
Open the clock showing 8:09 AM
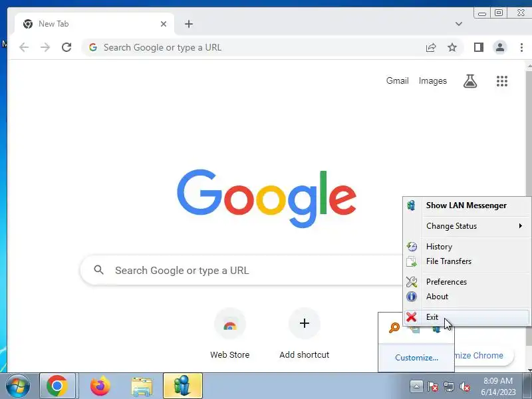497,386
